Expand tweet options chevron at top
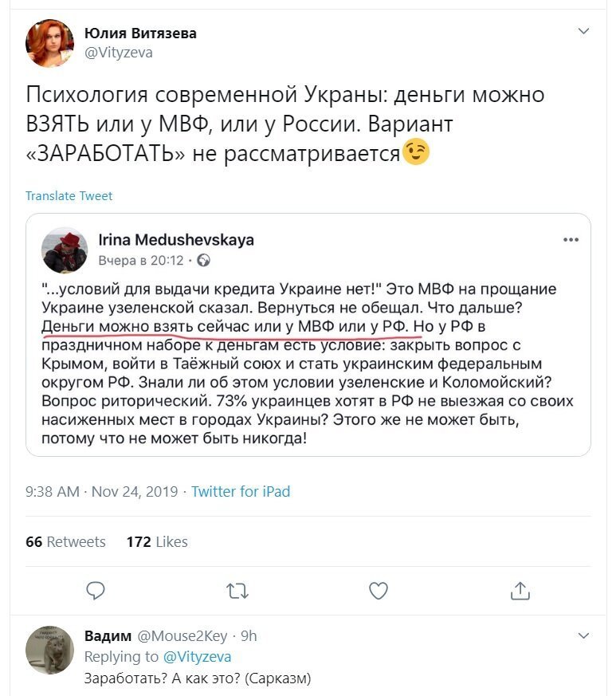Viewport: 616px width, 696px height. [583, 31]
